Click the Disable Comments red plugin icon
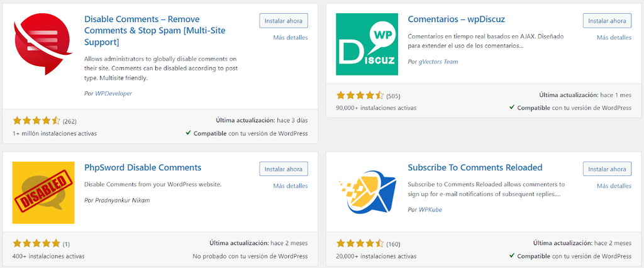The height and width of the screenshot is (268, 644). point(43,44)
